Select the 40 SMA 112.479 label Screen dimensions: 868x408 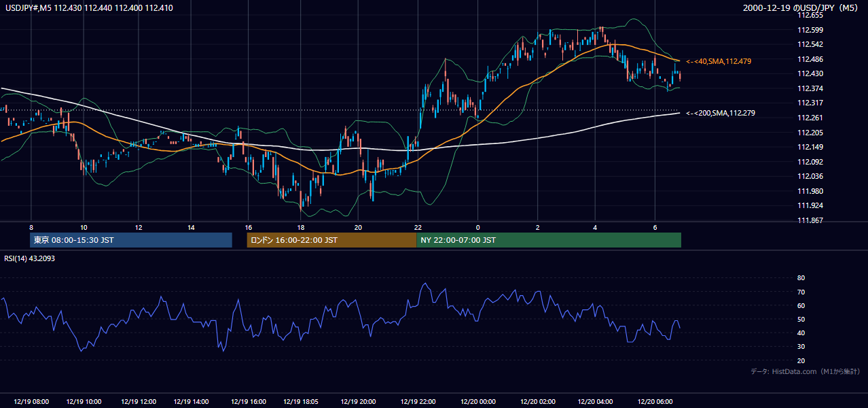(719, 61)
